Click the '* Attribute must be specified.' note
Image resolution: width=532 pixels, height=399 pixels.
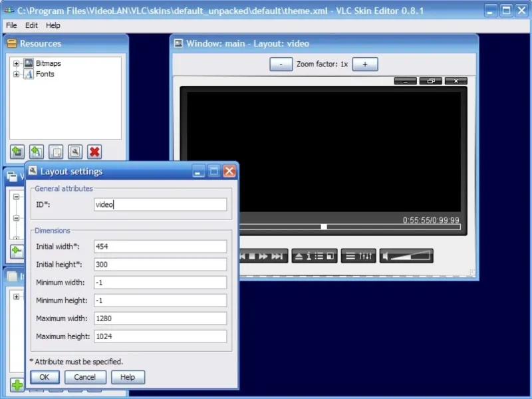[x=76, y=362]
